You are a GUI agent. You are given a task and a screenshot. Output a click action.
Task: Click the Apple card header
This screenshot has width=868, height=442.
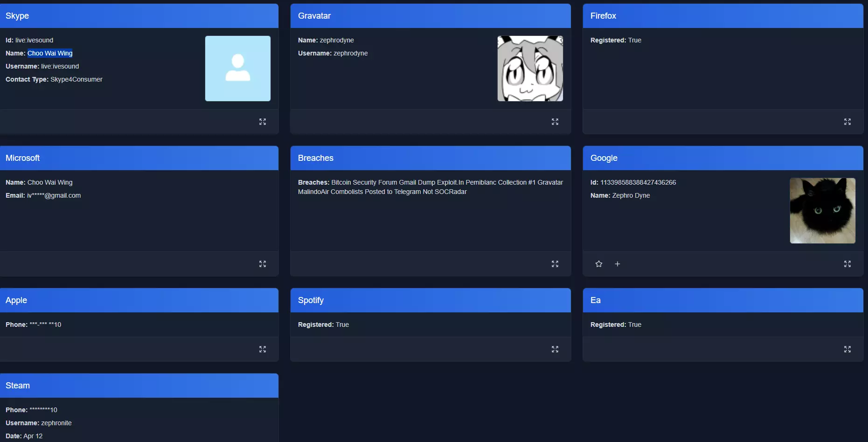pos(139,300)
